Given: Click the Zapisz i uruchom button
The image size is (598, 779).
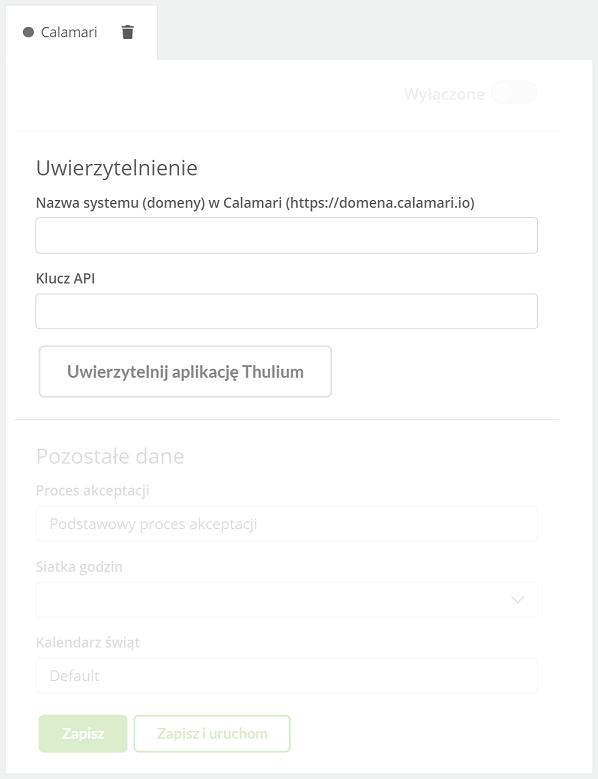Looking at the screenshot, I should click(212, 734).
